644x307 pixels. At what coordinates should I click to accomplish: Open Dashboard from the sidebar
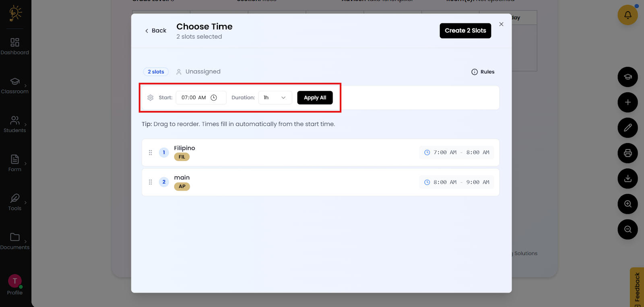point(15,46)
